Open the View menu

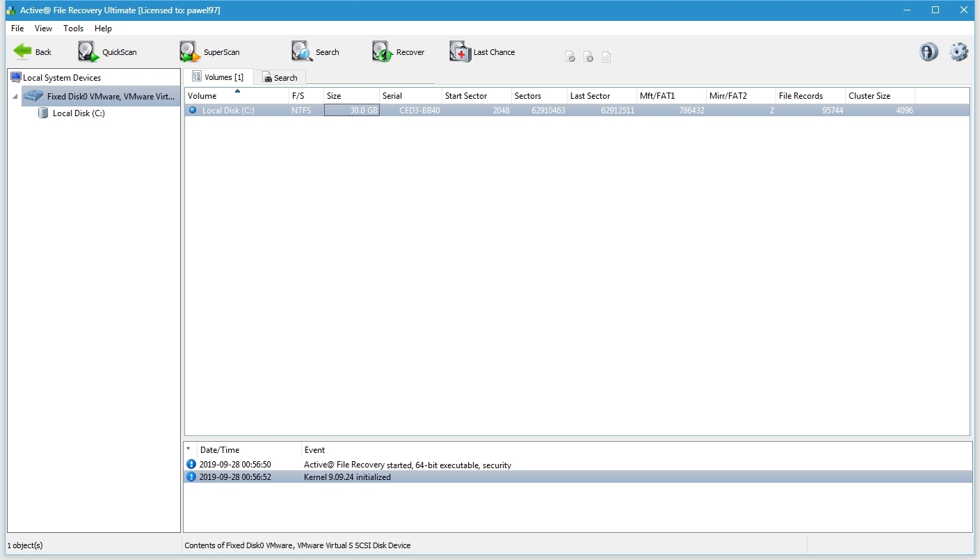(43, 29)
